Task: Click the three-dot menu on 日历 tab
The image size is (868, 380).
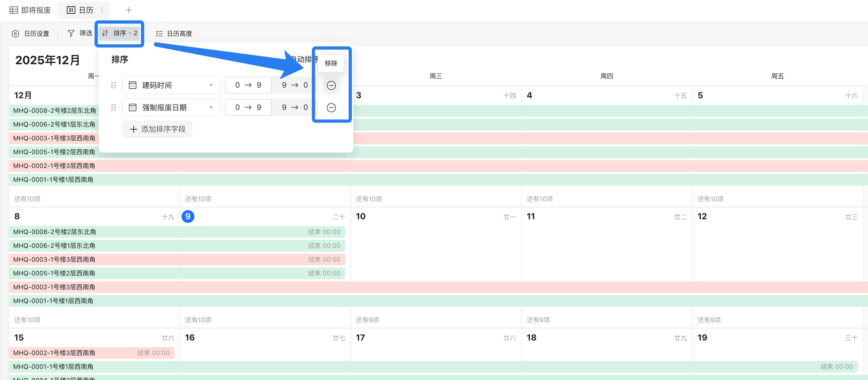Action: pos(102,10)
